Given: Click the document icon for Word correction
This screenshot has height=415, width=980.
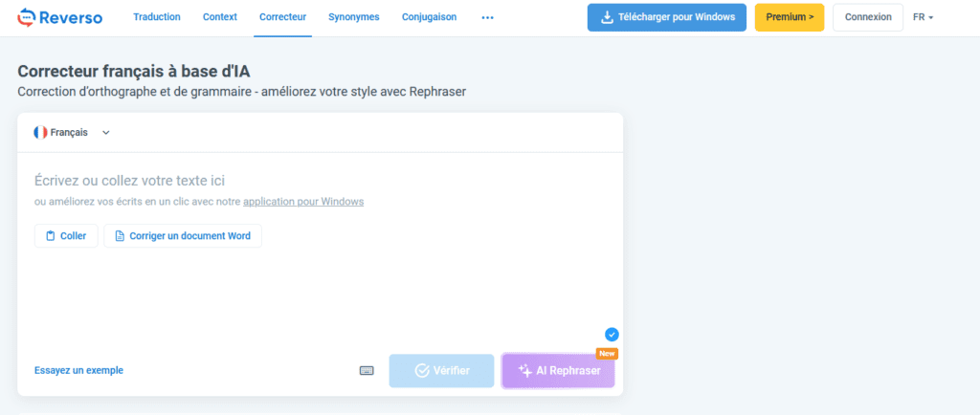Looking at the screenshot, I should coord(120,236).
